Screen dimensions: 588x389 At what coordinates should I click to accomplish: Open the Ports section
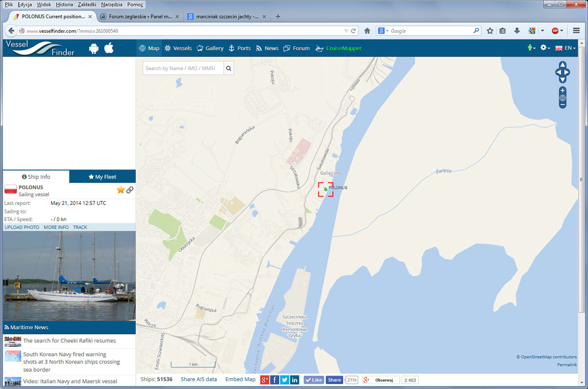[x=240, y=48]
